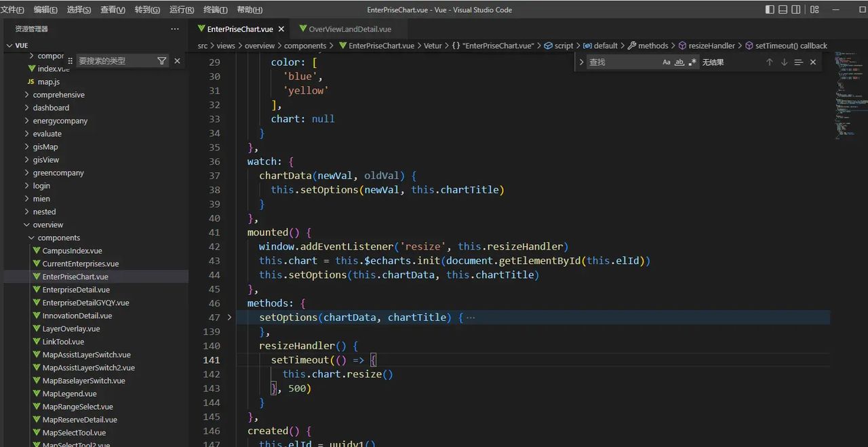Click filter icon in explorer search box
Viewport: 868px width, 447px height.
pos(161,60)
